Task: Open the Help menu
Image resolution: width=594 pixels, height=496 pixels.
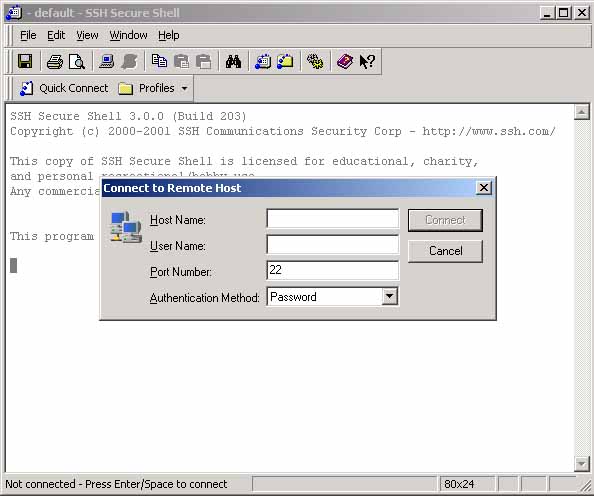Action: (x=169, y=35)
